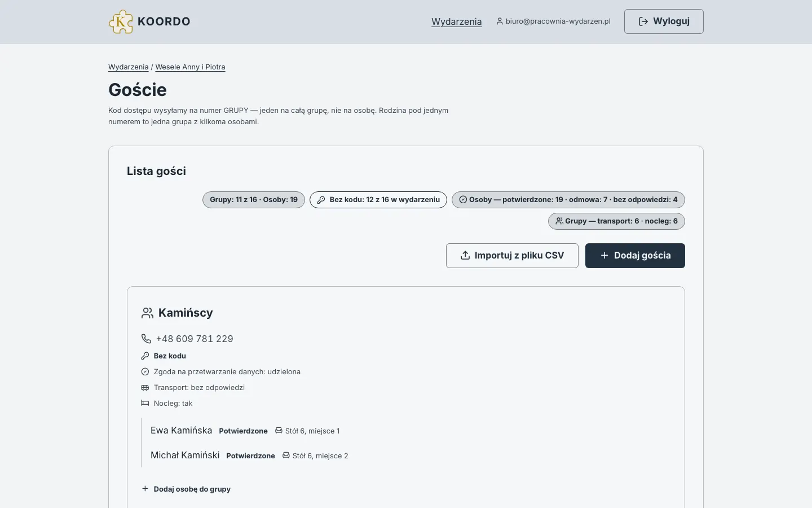
Task: Click the upload icon on the CSV import button
Action: [x=465, y=256]
